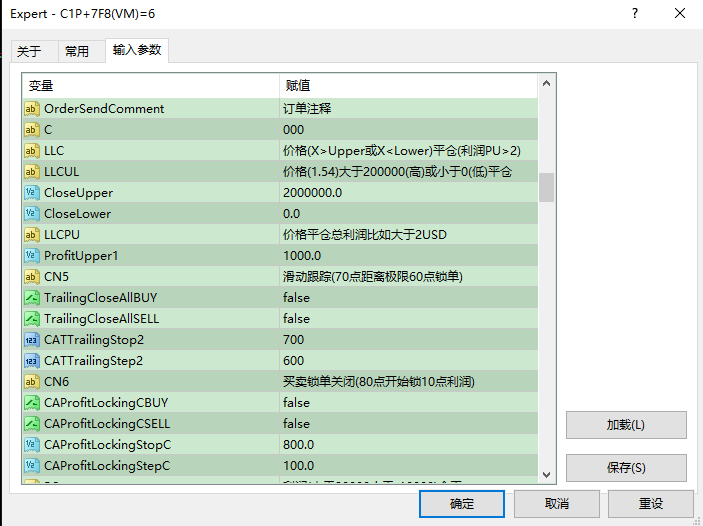
Task: Click the LLCUL value starting 价格(1.54)
Action: click(x=397, y=172)
